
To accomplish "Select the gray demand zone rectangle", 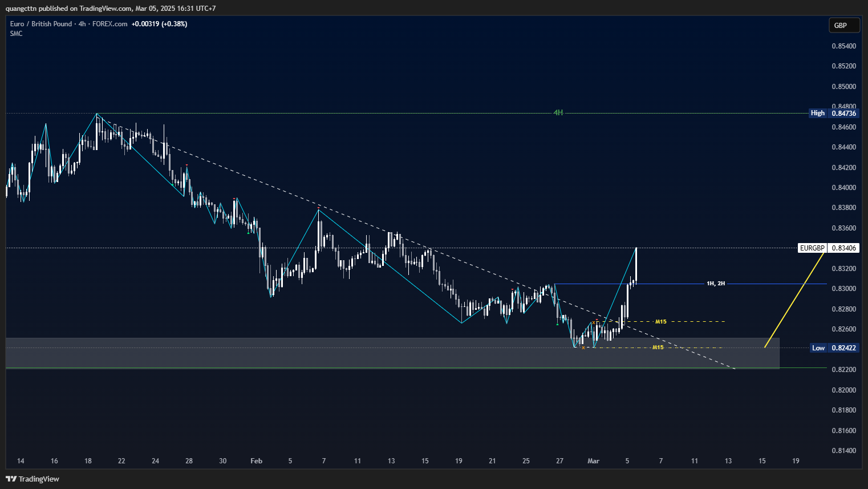I will (x=392, y=353).
